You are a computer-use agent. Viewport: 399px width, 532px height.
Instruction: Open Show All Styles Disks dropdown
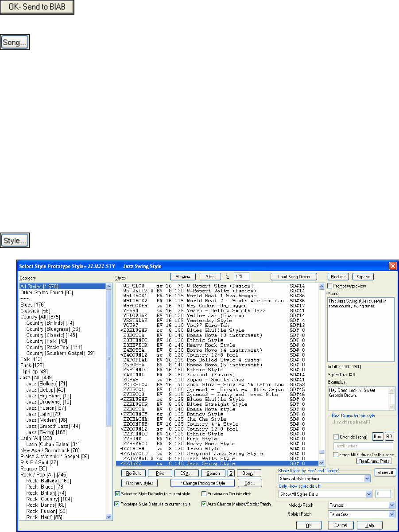tap(325, 494)
